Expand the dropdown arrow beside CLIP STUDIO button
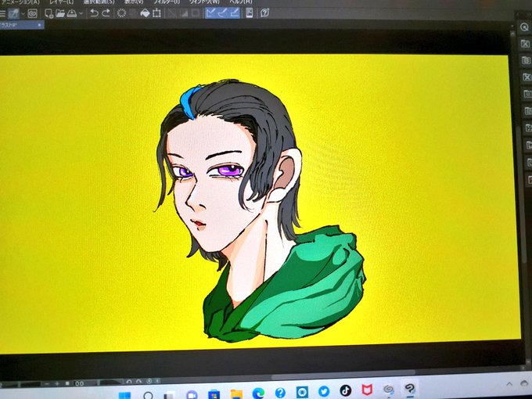This screenshot has height=399, width=532. click(23, 14)
